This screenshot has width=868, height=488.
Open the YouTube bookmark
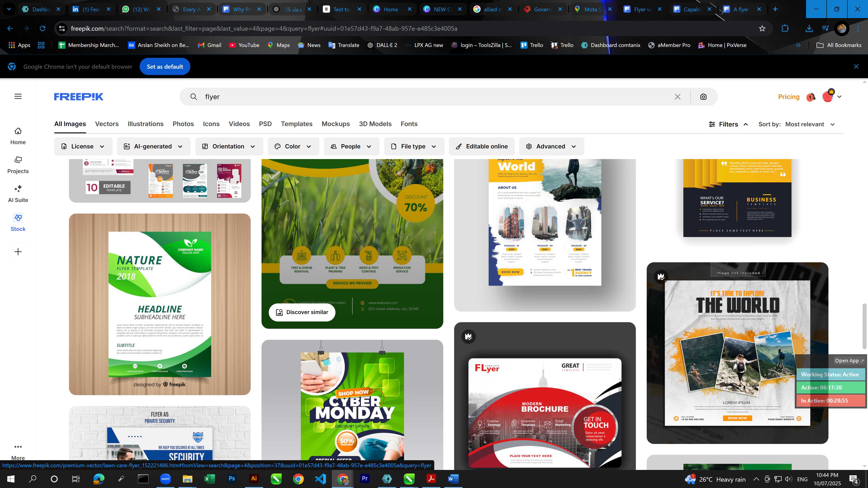point(244,45)
